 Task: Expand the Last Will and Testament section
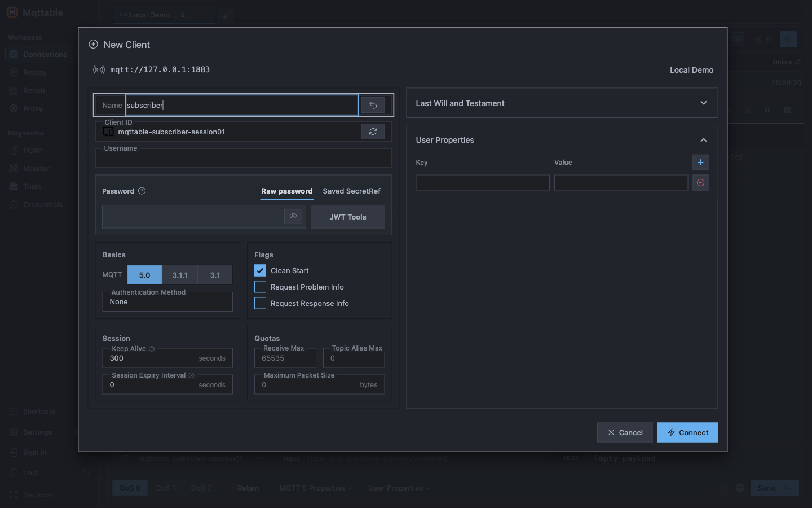click(x=562, y=103)
